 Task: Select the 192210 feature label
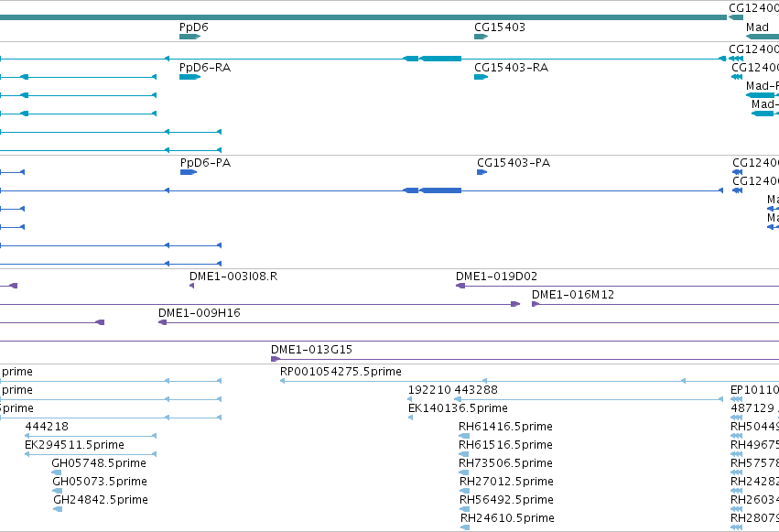point(429,390)
